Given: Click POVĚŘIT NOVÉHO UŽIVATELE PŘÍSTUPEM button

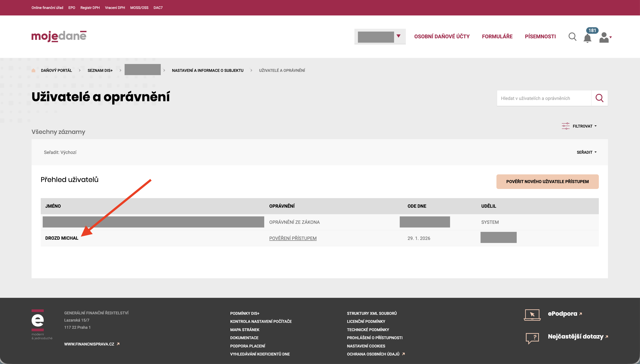Looking at the screenshot, I should tap(547, 182).
